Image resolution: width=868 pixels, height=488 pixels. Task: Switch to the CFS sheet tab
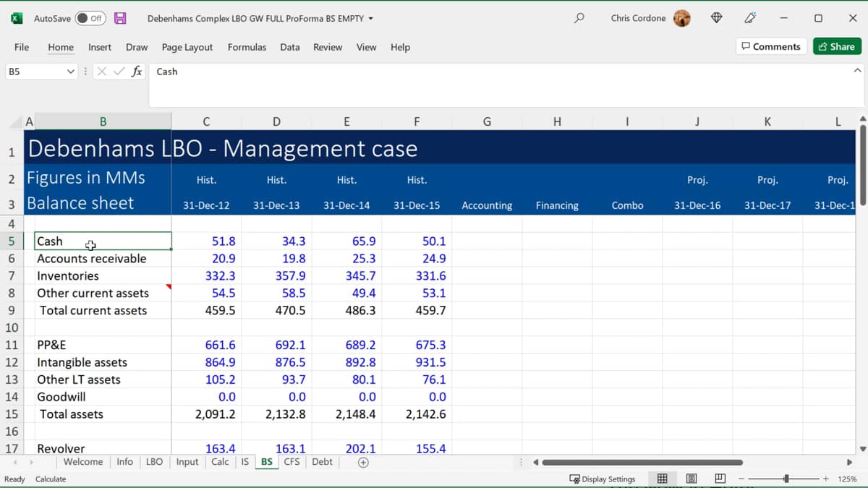pyautogui.click(x=292, y=462)
